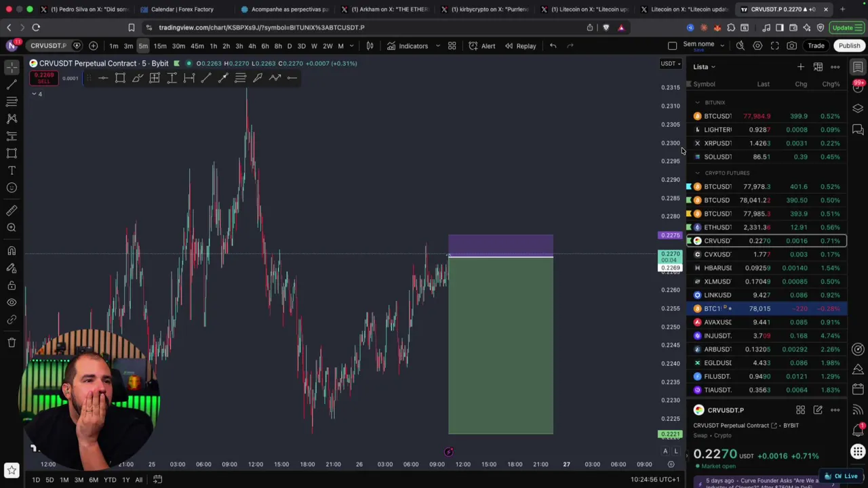Open the layout setup square icon
Image resolution: width=868 pixels, height=488 pixels.
coord(672,45)
